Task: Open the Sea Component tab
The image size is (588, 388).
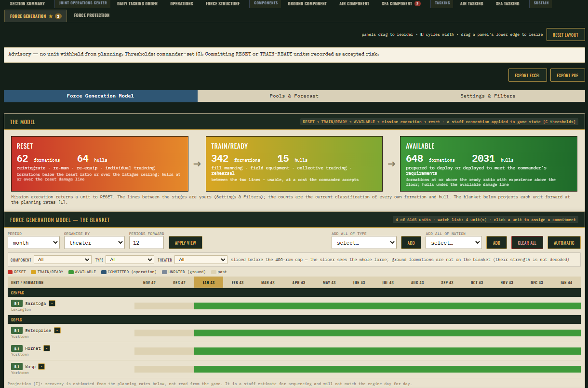Action: pos(401,4)
